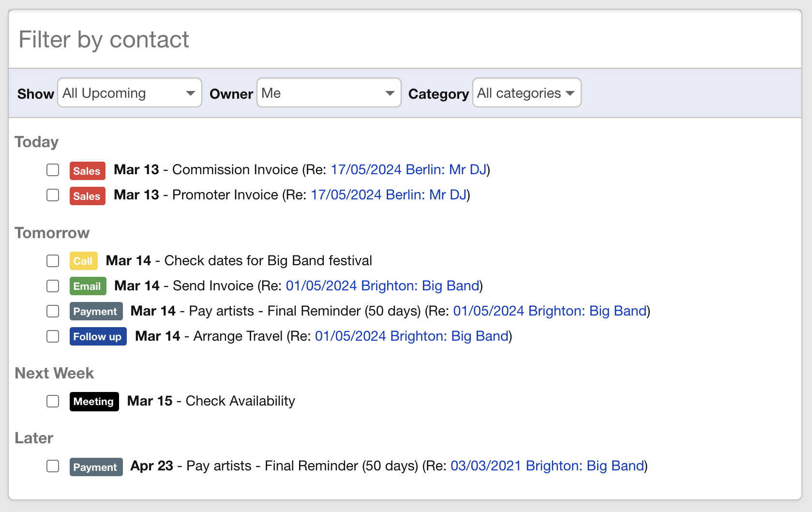The width and height of the screenshot is (812, 512).
Task: Open the Owner dropdown set to Me
Action: click(329, 92)
